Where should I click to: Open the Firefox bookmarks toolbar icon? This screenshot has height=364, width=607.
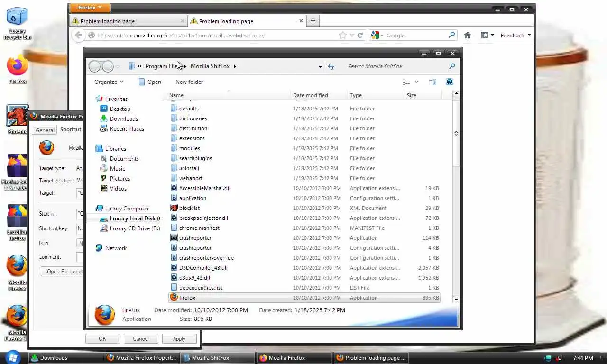[x=485, y=35]
